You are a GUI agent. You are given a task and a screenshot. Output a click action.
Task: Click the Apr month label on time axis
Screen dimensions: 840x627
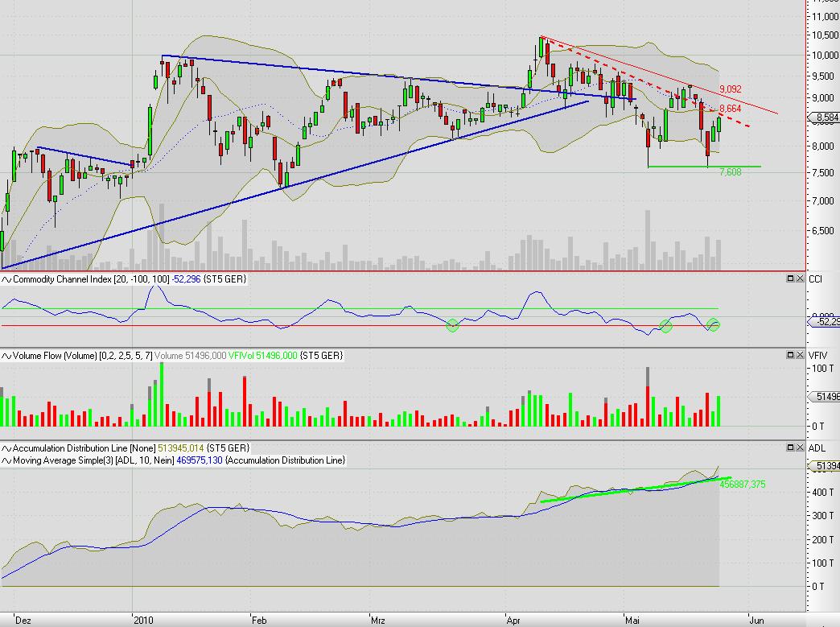click(x=513, y=620)
